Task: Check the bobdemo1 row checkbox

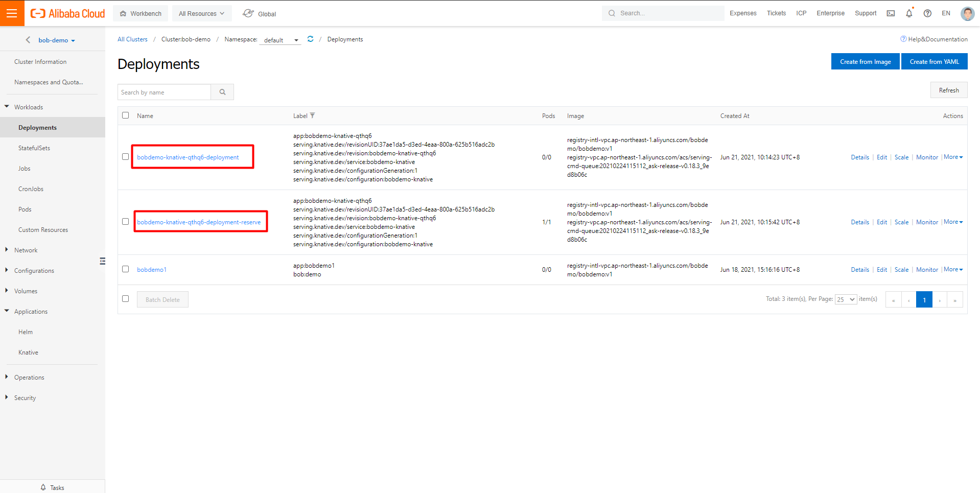Action: pos(125,269)
